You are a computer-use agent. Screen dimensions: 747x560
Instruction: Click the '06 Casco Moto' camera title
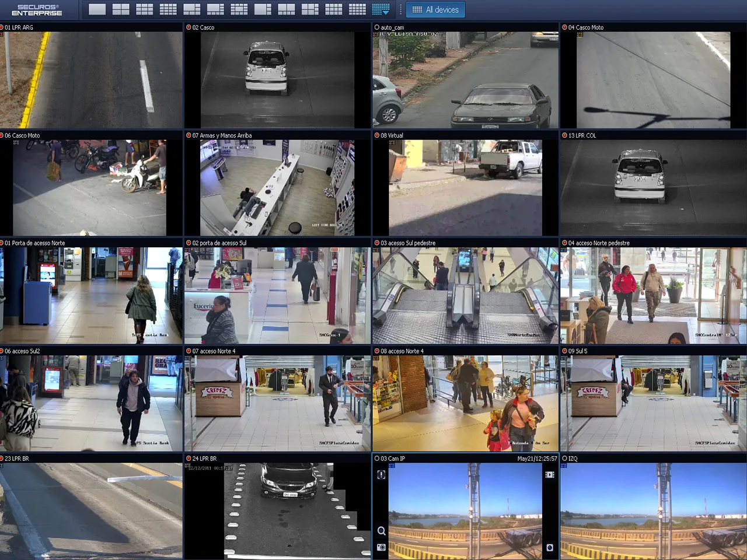pyautogui.click(x=22, y=135)
